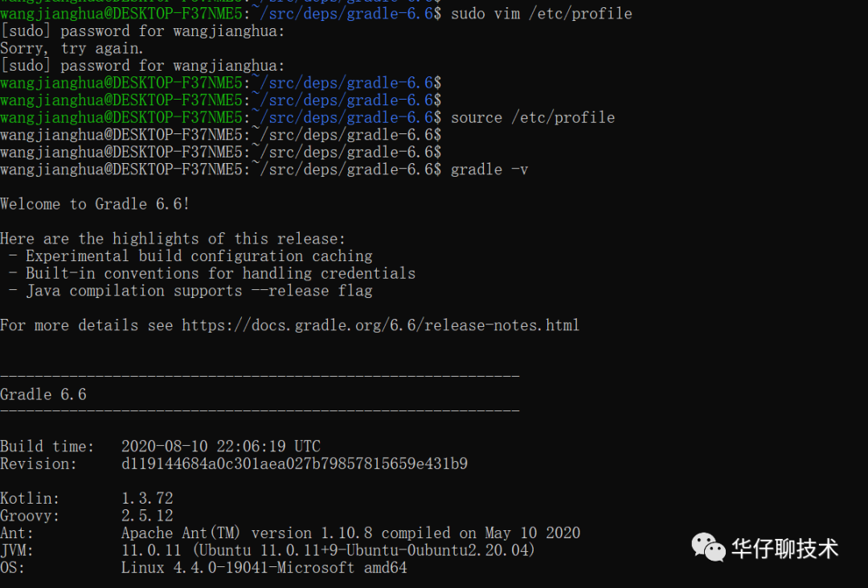The height and width of the screenshot is (588, 868).
Task: Click the 华仔聊技术 watermark text
Action: [x=784, y=549]
